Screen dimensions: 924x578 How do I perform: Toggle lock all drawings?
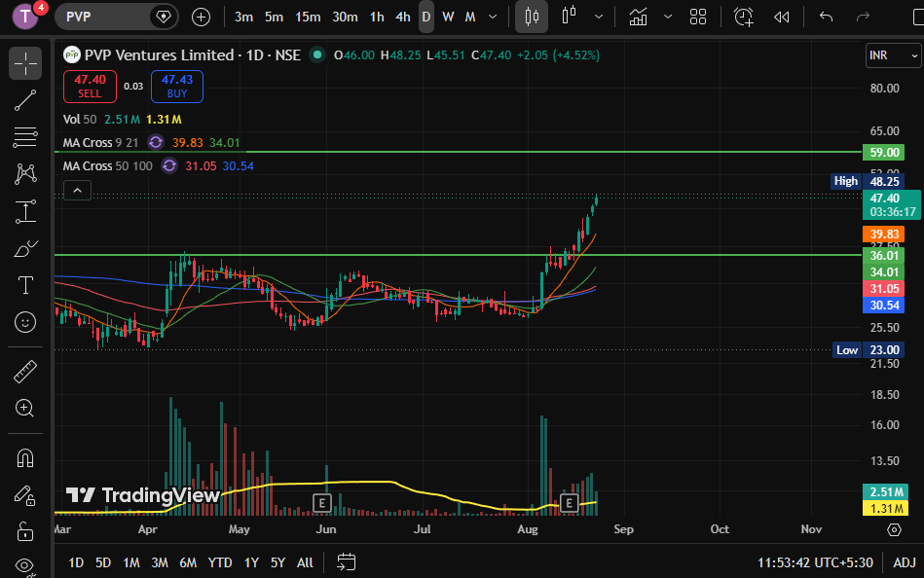(25, 531)
